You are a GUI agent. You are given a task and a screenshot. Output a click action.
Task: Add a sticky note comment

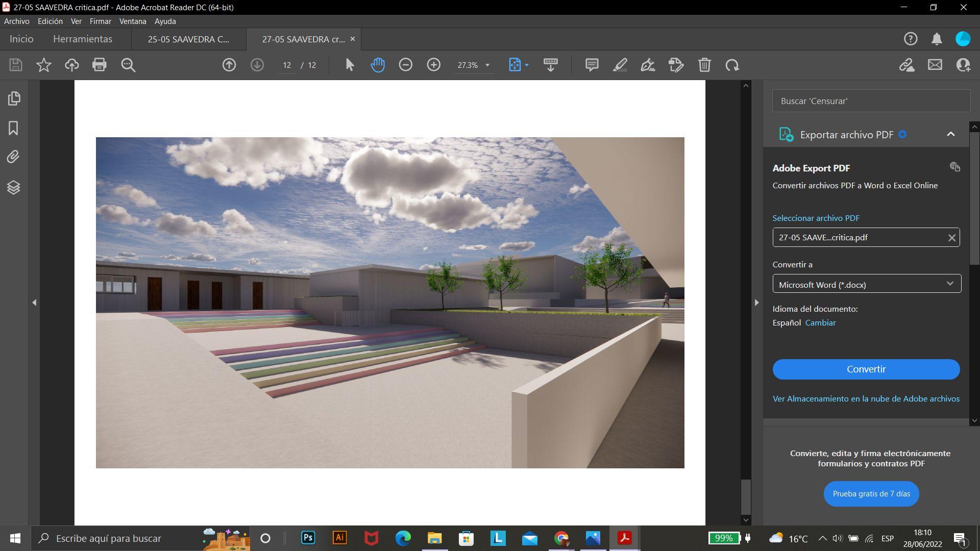[592, 65]
